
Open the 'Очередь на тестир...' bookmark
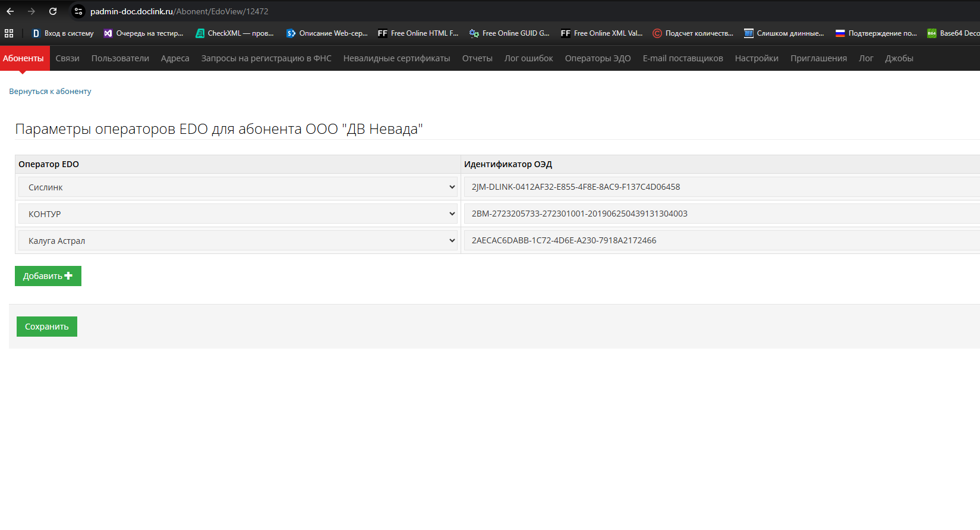click(143, 33)
